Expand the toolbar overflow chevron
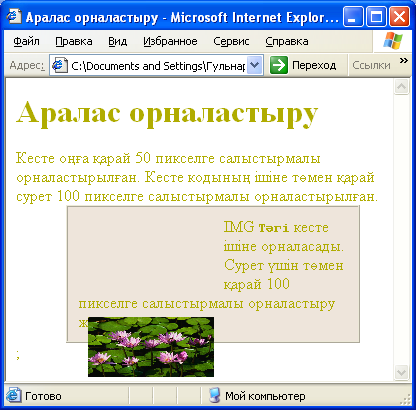 [404, 61]
